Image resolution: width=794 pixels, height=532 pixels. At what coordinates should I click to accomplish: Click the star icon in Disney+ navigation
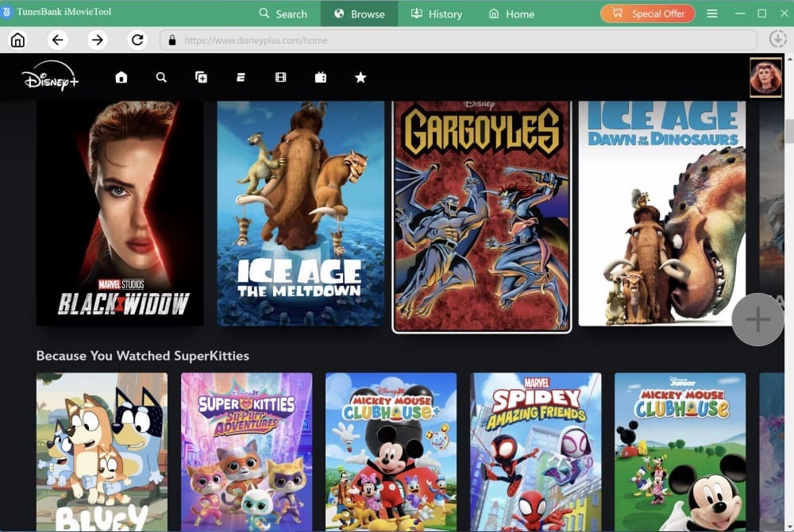point(360,77)
